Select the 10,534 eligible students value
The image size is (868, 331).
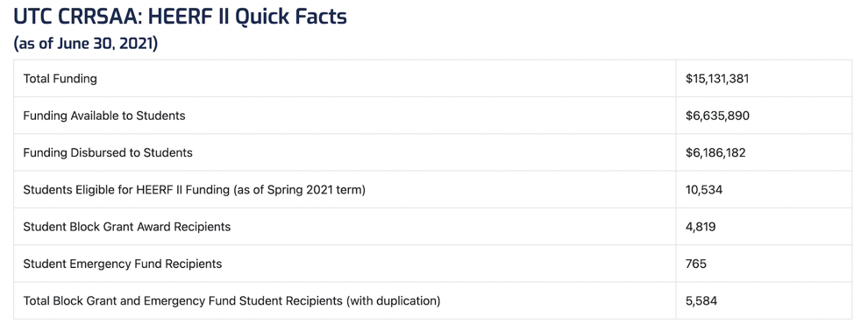[x=703, y=189]
